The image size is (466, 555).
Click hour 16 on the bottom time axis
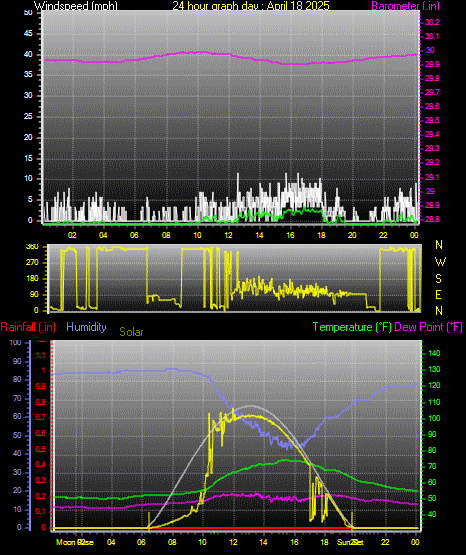pos(294,542)
